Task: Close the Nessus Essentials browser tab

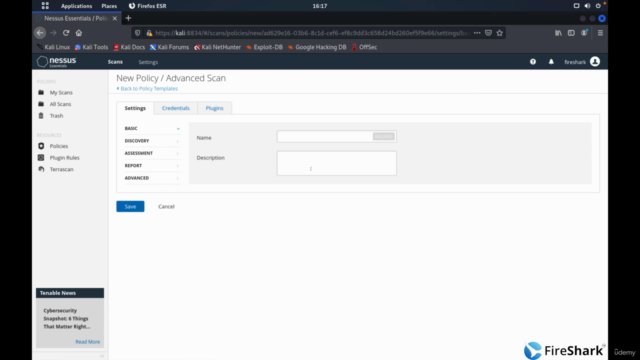Action: [115, 18]
